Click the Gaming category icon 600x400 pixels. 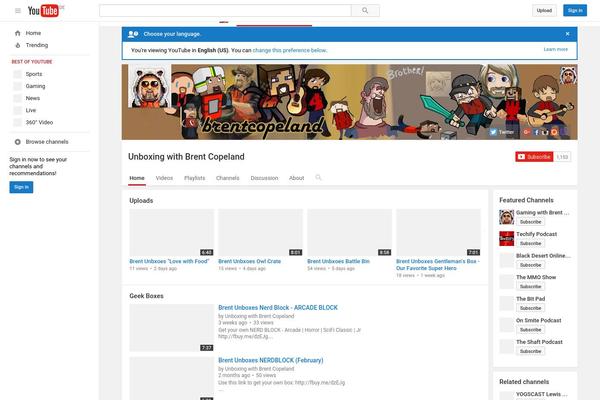tap(18, 86)
